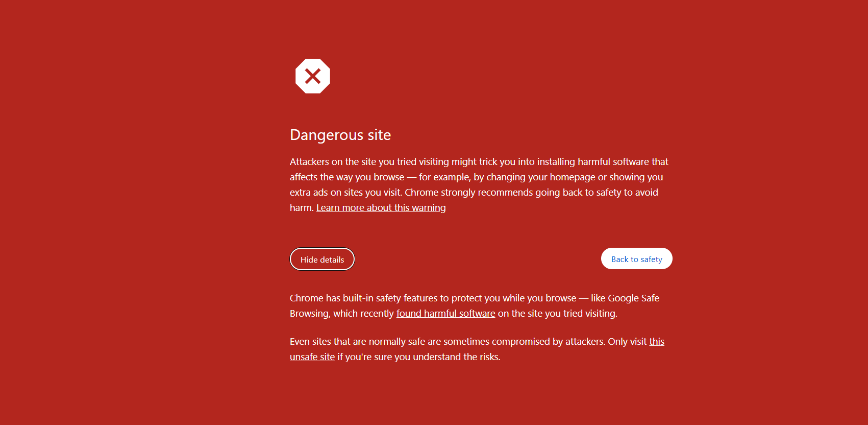Open the 'found harmful software' link
The width and height of the screenshot is (868, 425).
point(445,314)
